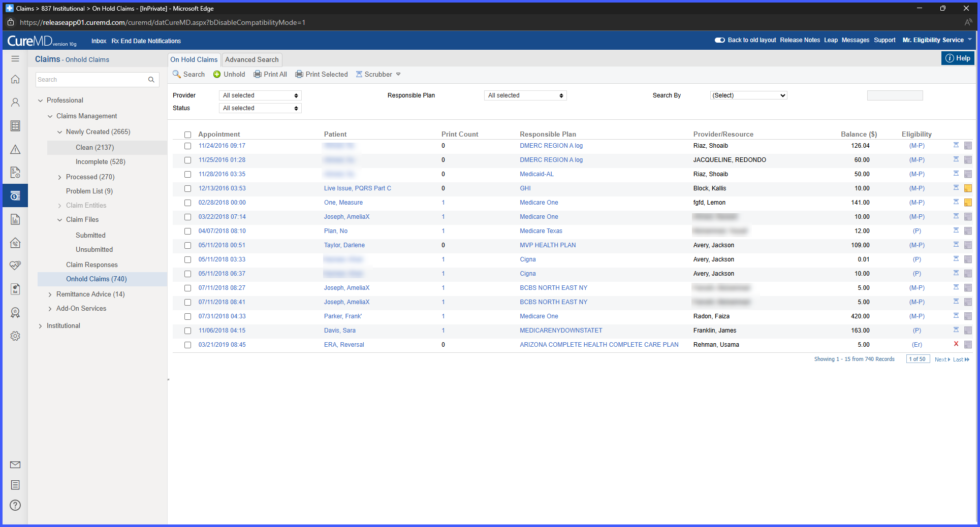980x527 pixels.
Task: Click the Unhold green plus button
Action: (x=229, y=74)
